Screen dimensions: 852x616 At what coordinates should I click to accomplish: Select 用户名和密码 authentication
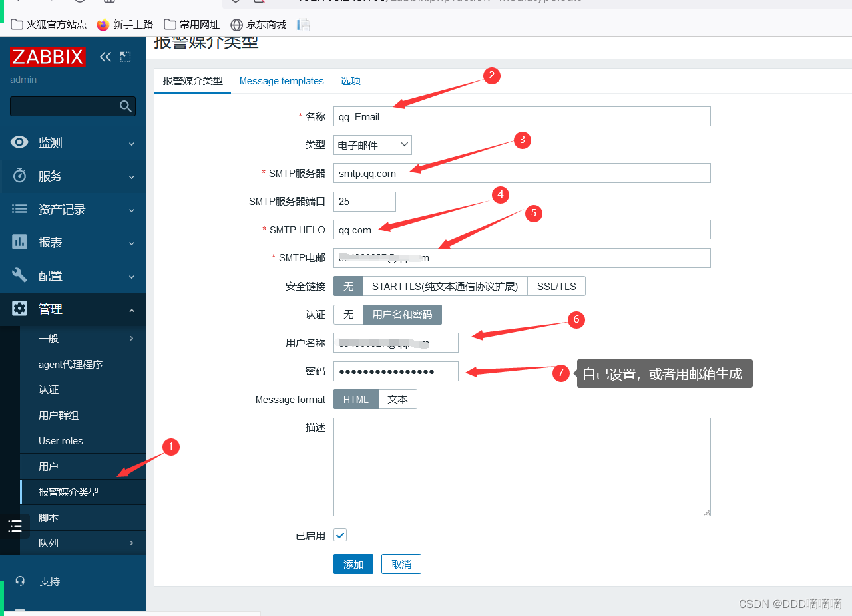402,315
